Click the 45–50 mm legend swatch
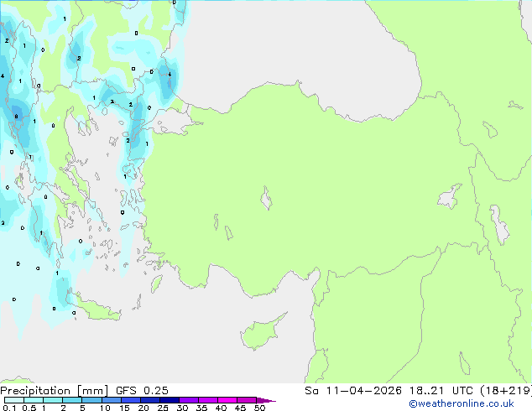 coord(247,400)
